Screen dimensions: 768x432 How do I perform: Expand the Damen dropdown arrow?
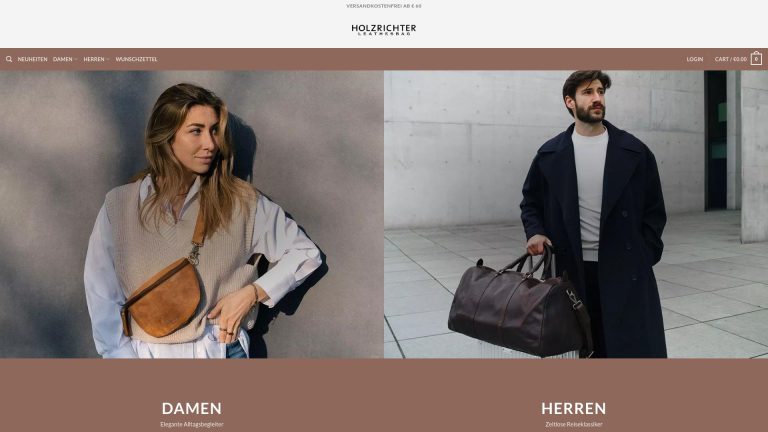pos(75,59)
